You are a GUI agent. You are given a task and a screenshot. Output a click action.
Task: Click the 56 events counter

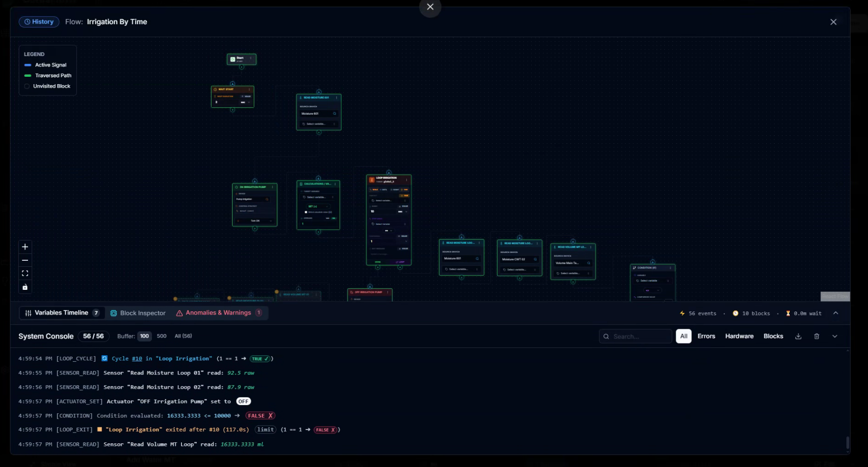(698, 313)
